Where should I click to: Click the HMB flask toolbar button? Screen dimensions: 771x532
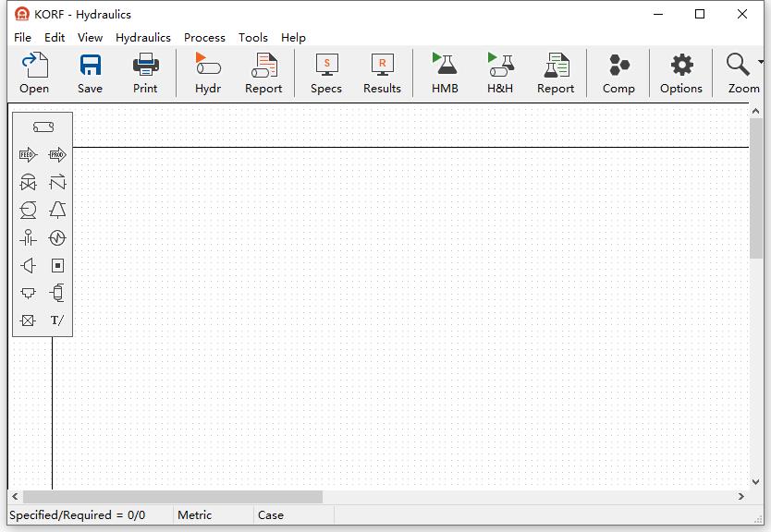pyautogui.click(x=445, y=73)
